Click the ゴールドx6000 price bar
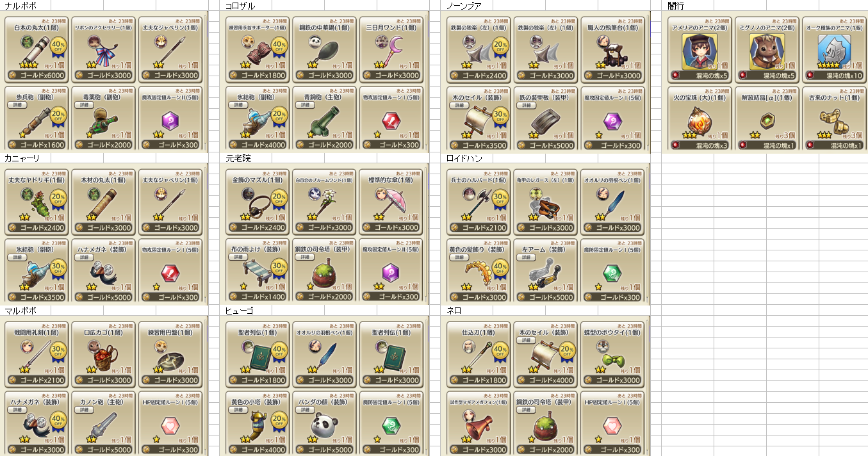 [37, 76]
